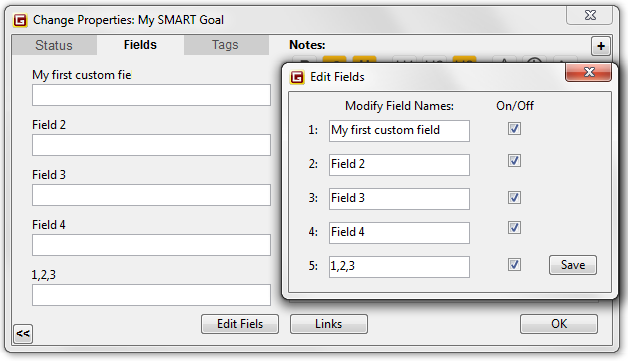
Task: Click the app icon in Change Properties title
Action: tap(20, 20)
